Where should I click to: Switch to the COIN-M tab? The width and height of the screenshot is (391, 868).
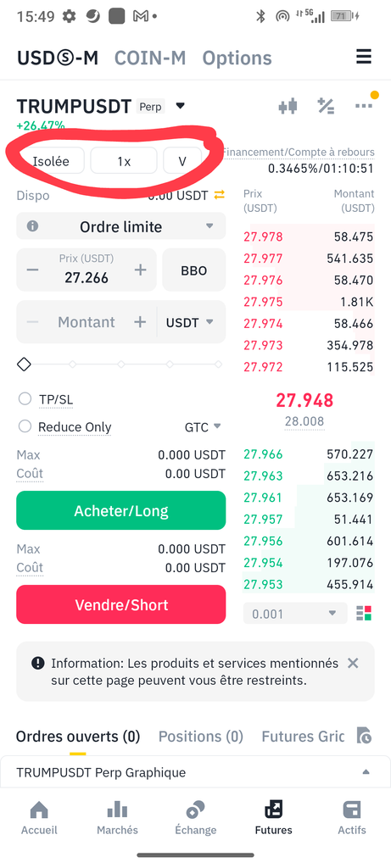click(150, 58)
